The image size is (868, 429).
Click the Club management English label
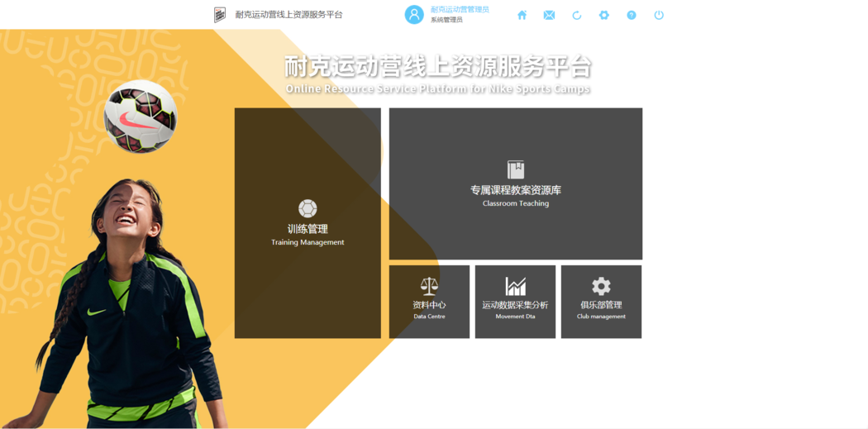click(601, 317)
